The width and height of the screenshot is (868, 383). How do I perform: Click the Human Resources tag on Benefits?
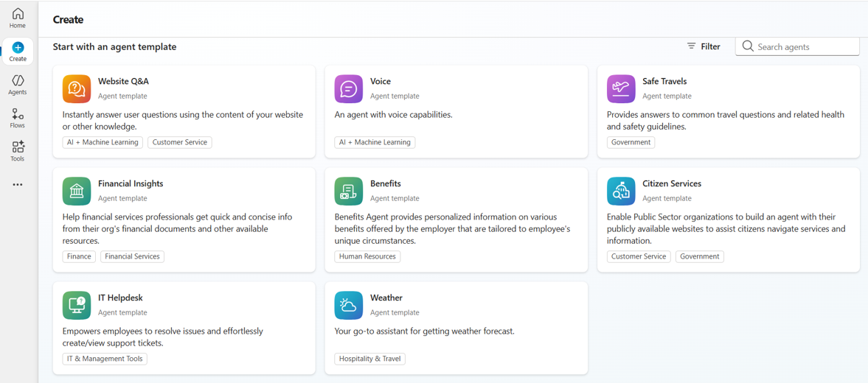point(367,256)
